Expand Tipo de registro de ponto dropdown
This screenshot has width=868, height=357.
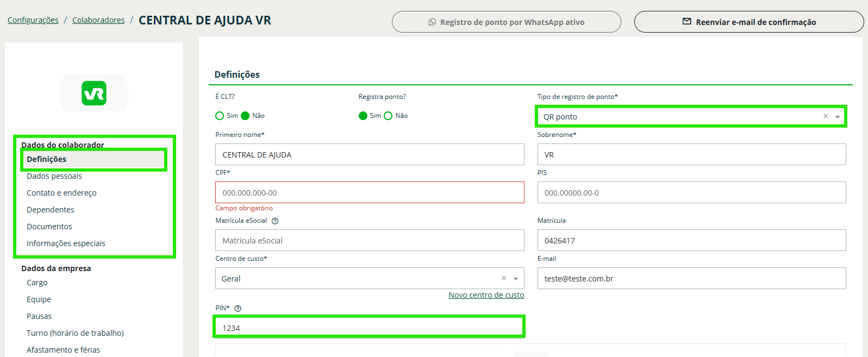[838, 117]
